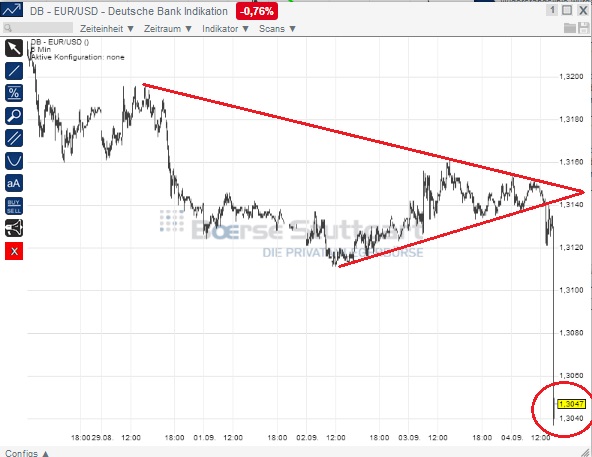Expand the Configs panel
This screenshot has width=592, height=457.
click(x=27, y=453)
